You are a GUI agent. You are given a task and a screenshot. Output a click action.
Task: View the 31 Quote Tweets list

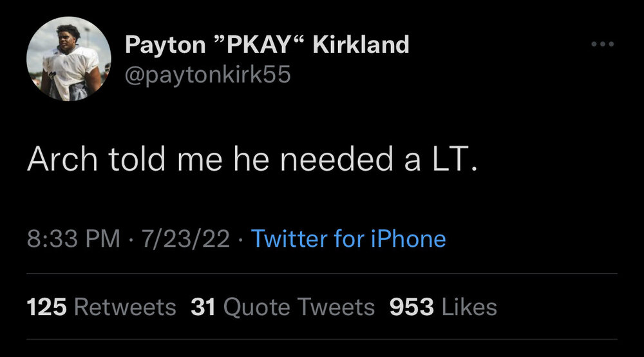[283, 307]
